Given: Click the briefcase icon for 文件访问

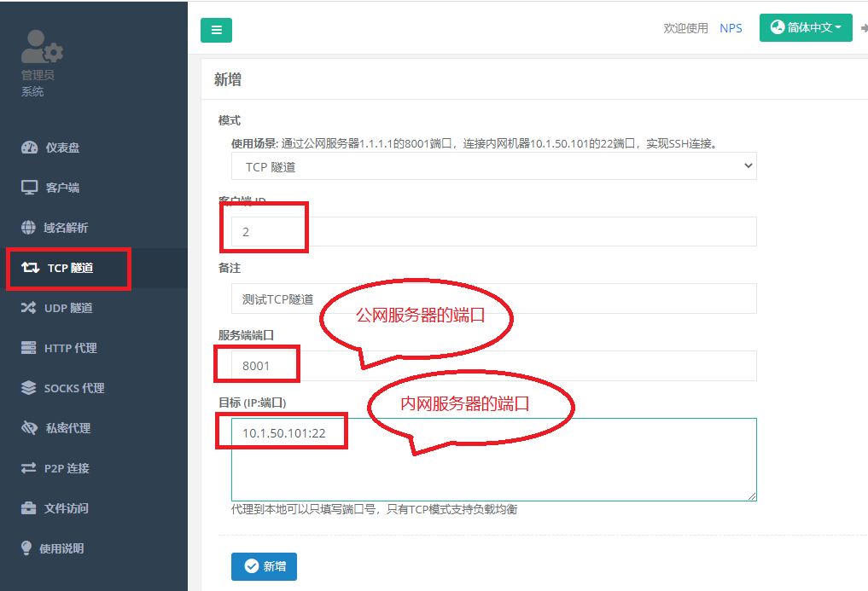Looking at the screenshot, I should coord(29,508).
